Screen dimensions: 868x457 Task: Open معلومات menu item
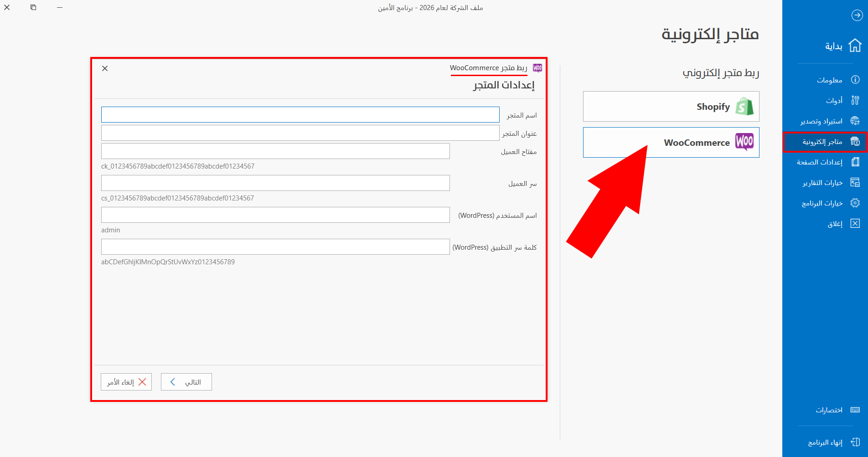point(825,80)
